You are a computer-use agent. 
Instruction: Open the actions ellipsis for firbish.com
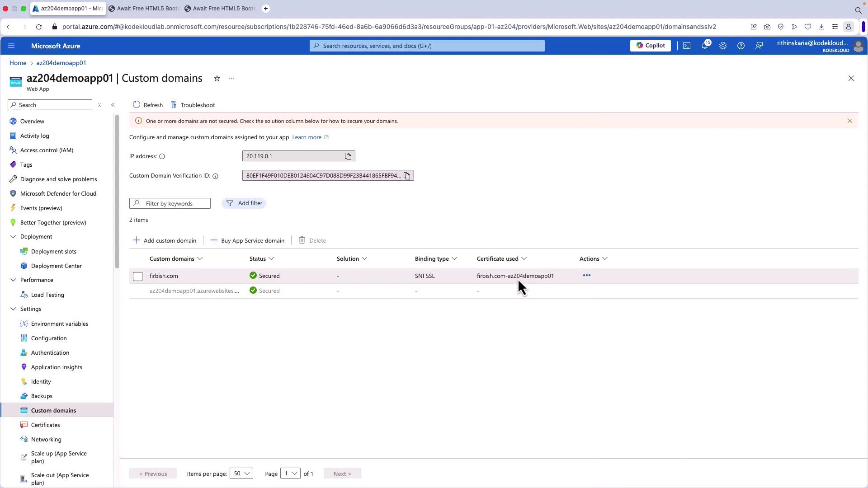point(586,276)
